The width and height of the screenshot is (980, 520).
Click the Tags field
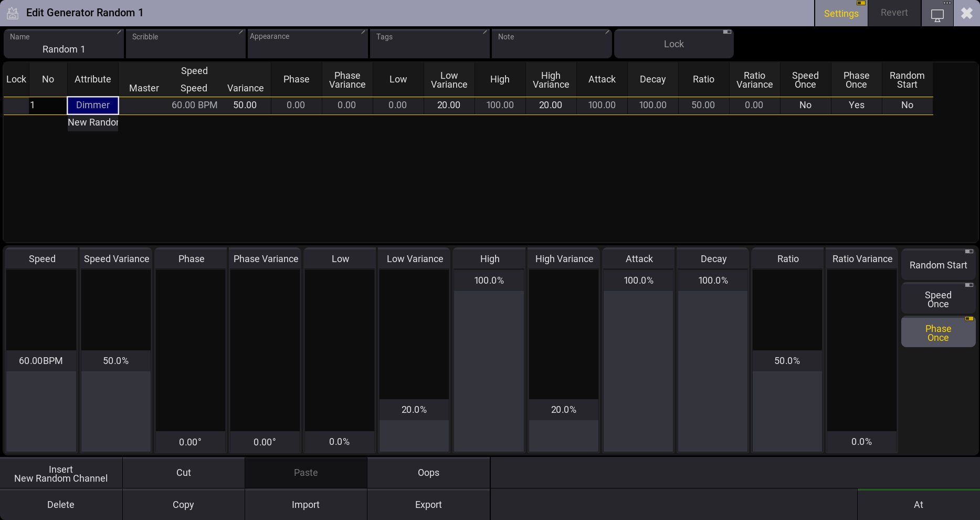[x=429, y=44]
